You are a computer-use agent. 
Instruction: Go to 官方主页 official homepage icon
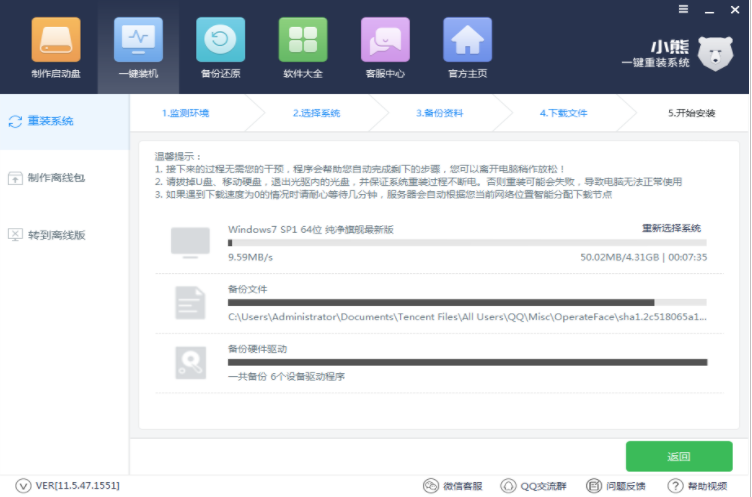[467, 41]
